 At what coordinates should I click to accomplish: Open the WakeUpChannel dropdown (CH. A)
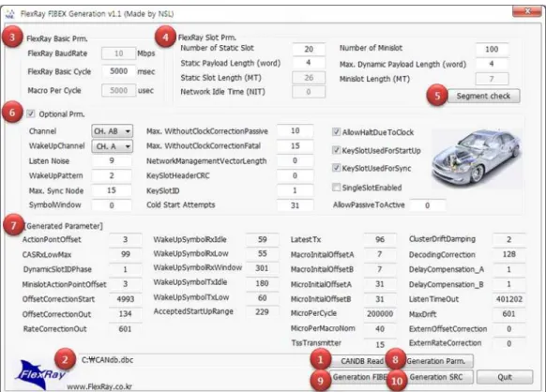click(x=113, y=146)
